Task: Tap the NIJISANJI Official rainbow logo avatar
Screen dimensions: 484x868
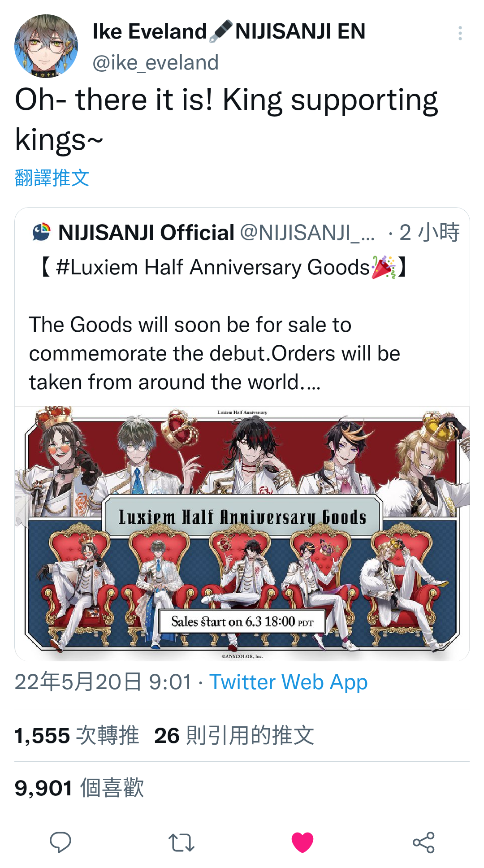Action: [42, 232]
